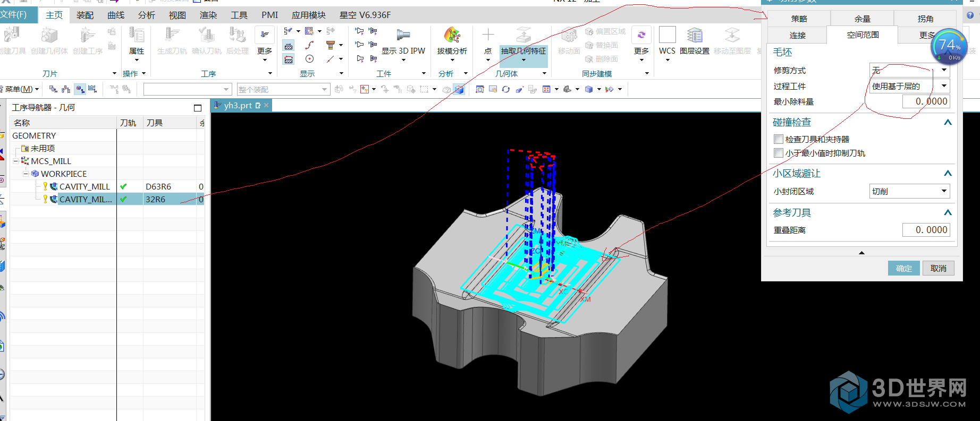980x421 pixels.
Task: Open the 策略 tab in dialog
Action: 799,19
